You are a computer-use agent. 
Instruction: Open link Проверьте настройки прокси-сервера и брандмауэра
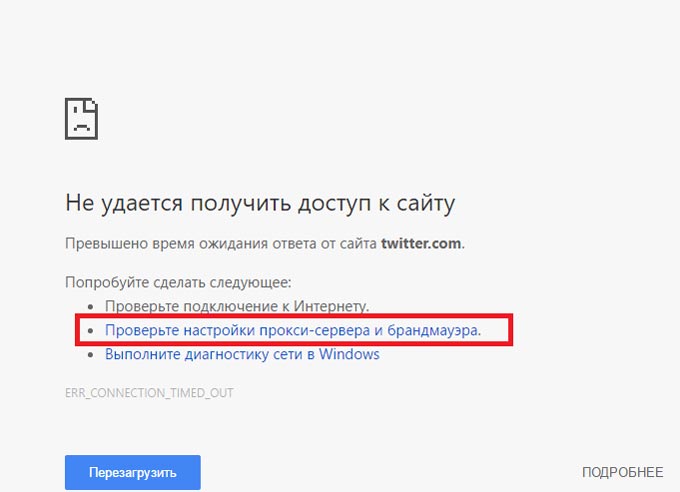293,330
